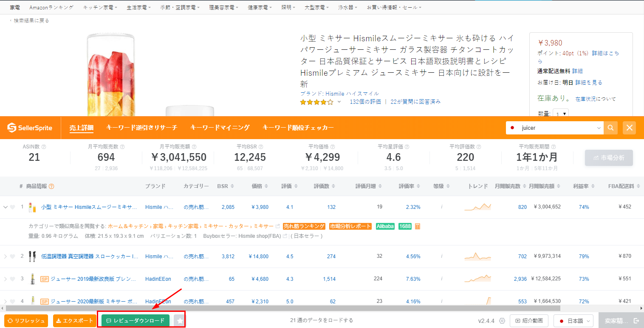The height and width of the screenshot is (328, 644).
Task: Click 市場分析 button
Action: 609,158
